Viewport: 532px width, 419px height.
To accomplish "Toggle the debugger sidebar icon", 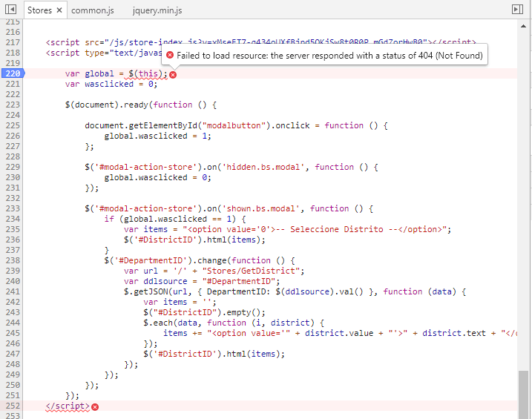I will 517,9.
